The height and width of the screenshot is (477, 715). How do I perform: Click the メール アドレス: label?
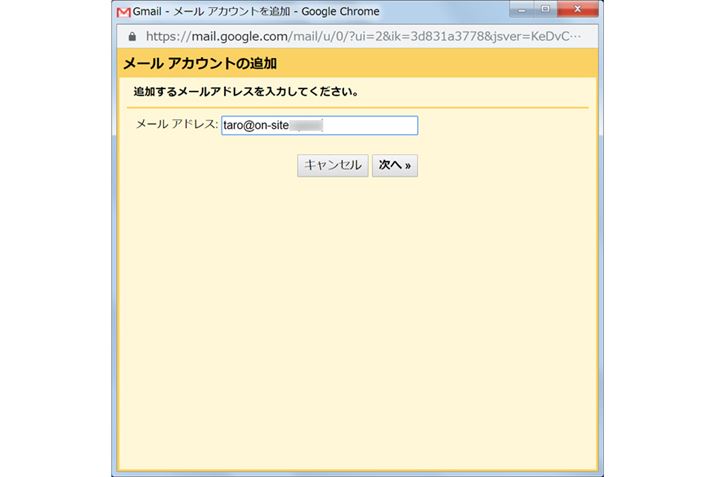tap(177, 124)
